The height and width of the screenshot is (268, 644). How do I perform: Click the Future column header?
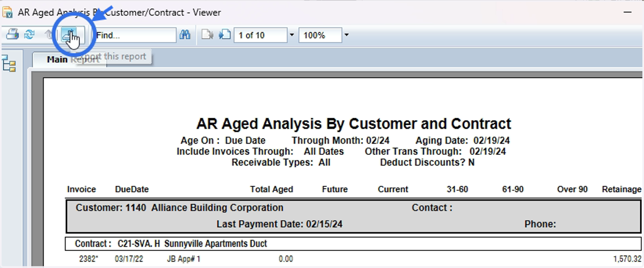pyautogui.click(x=335, y=189)
